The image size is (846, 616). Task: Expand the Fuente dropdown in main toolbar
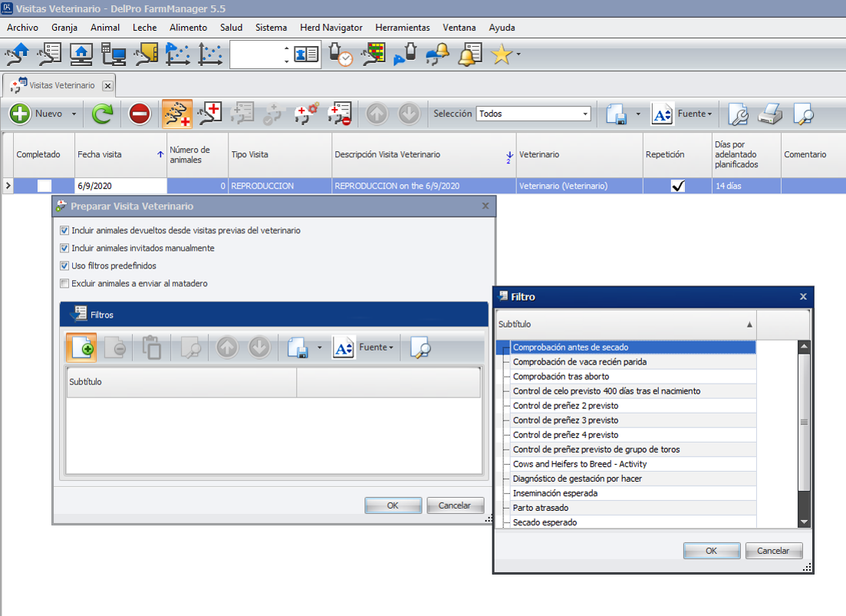click(x=694, y=114)
